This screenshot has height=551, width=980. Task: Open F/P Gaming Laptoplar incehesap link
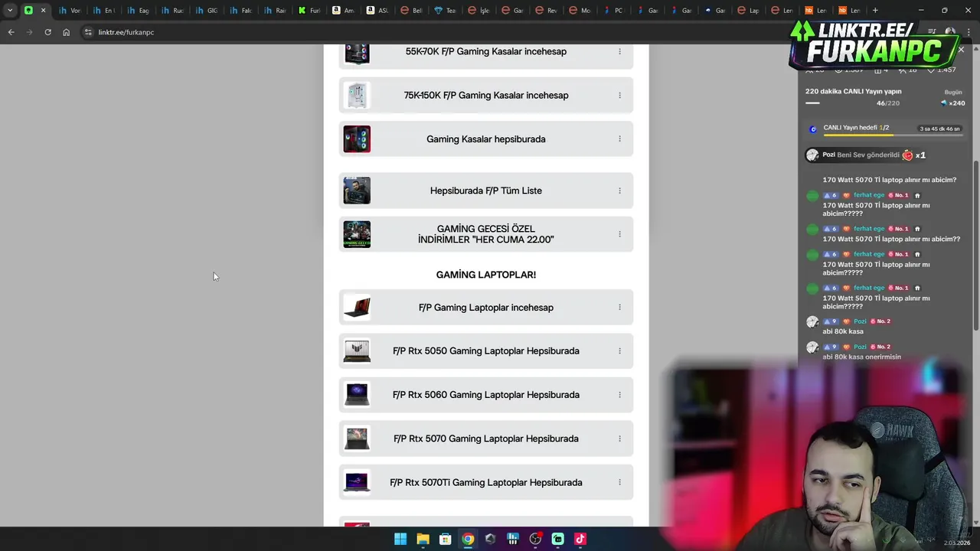486,308
